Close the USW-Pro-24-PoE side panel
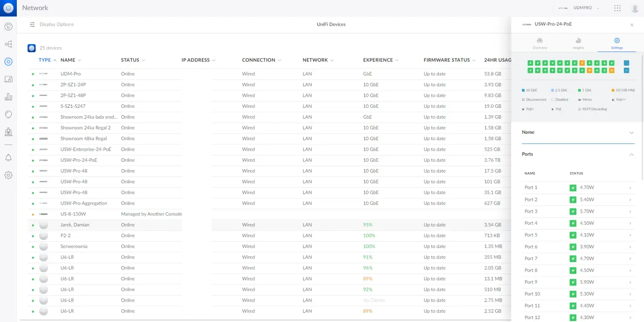Screen dimensions: 644x322 tap(631, 25)
